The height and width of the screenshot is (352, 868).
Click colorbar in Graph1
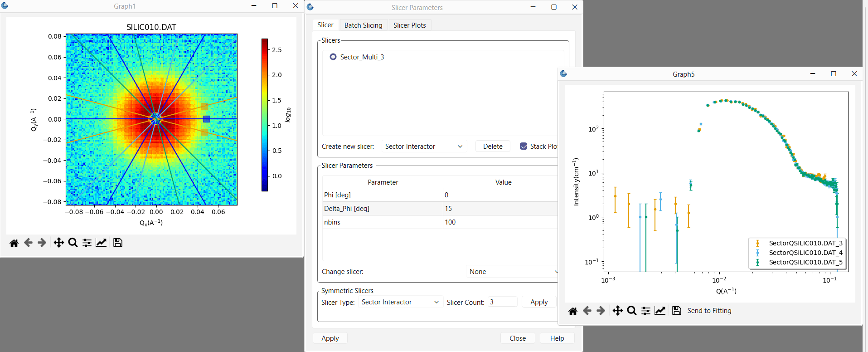pyautogui.click(x=265, y=115)
